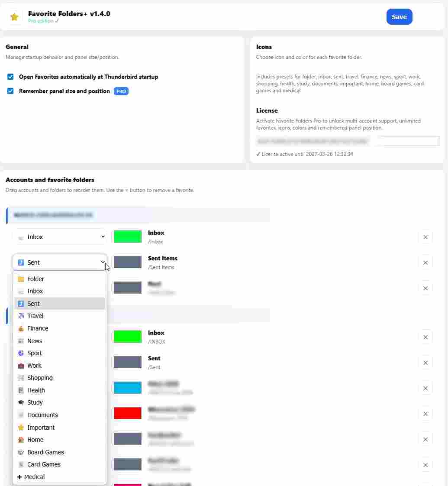
Task: Click the Travel airplane icon in dropdown
Action: point(21,316)
